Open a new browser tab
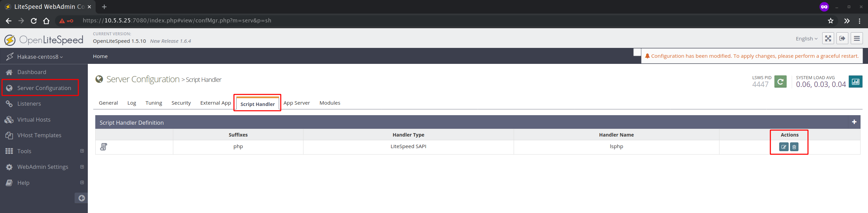Viewport: 868px width, 213px height. pos(104,7)
